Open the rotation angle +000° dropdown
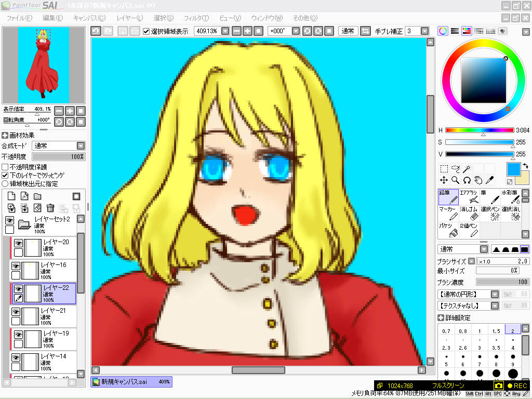This screenshot has height=399, width=532. 296,31
